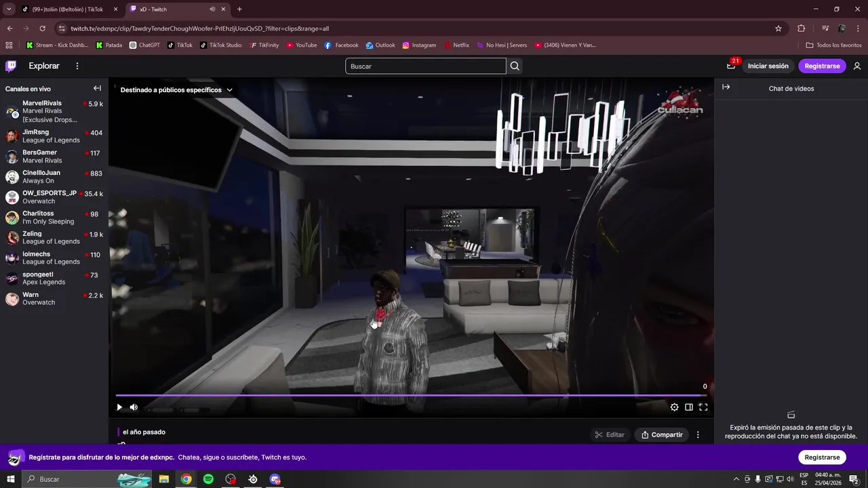Open Spotify from the taskbar
Viewport: 868px width, 488px height.
[208, 479]
